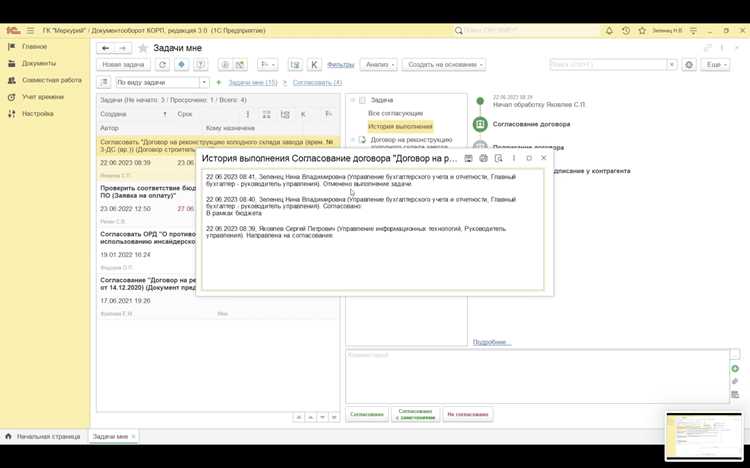
Task: Open 'Совместная работа' sidebar section
Action: pyautogui.click(x=52, y=80)
